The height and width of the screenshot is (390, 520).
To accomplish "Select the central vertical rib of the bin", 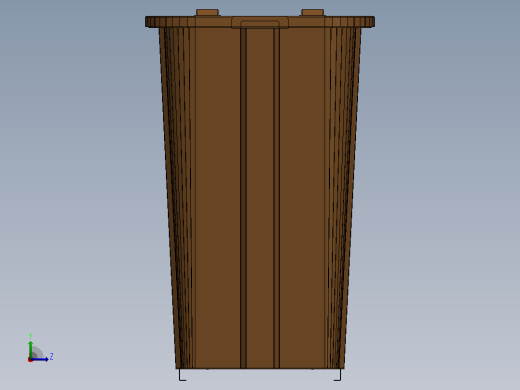I will click(x=260, y=198).
